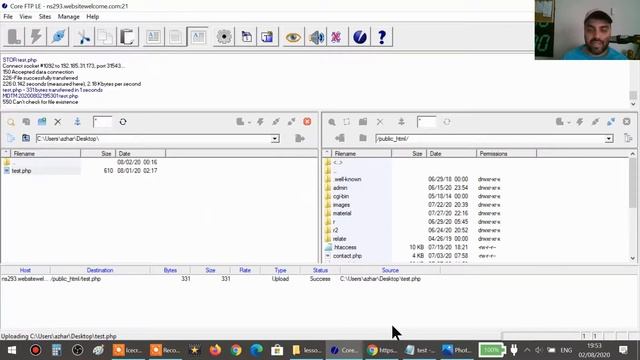This screenshot has width=640, height=360.
Task: Open Site Manager connect icon in toolbar
Action: point(14,37)
